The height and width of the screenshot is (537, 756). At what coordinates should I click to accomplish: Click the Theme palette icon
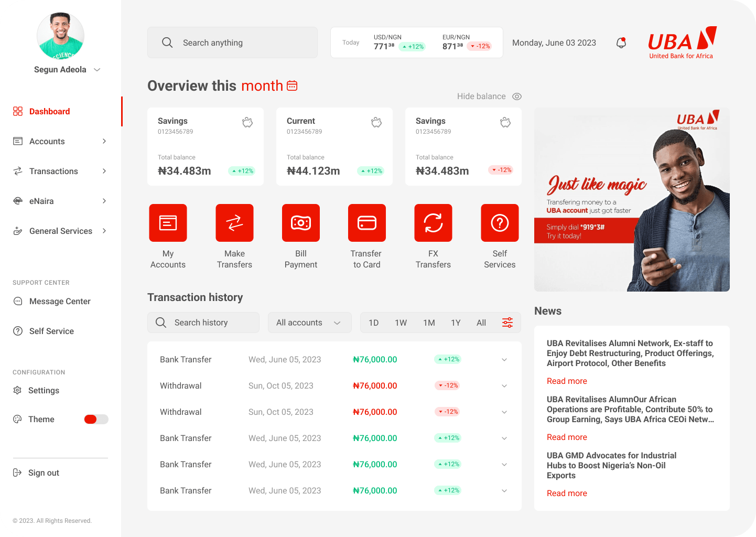point(17,419)
